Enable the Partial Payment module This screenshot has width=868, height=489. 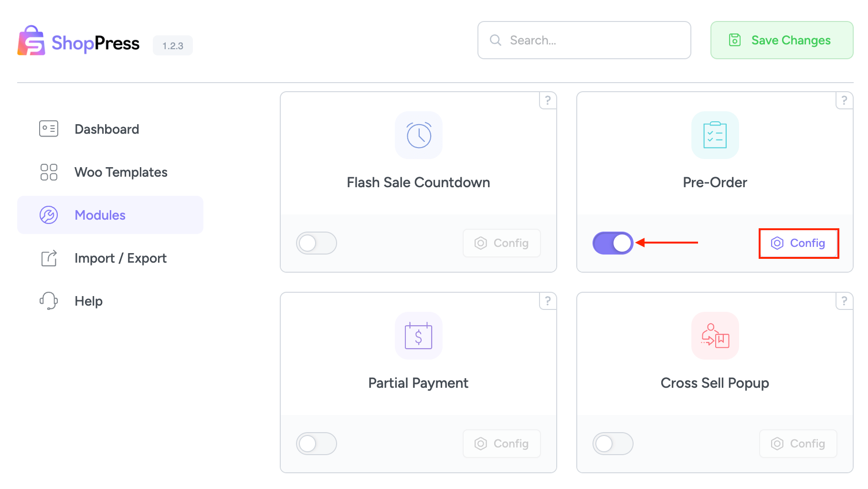tap(317, 444)
